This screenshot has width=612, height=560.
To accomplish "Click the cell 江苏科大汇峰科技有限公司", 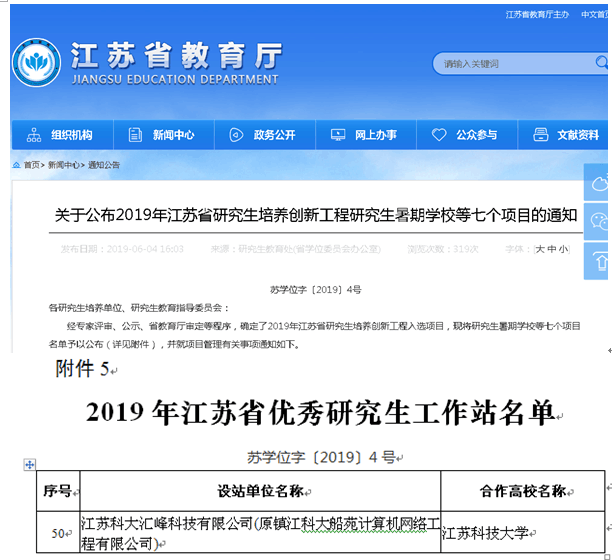I will point(260,533).
